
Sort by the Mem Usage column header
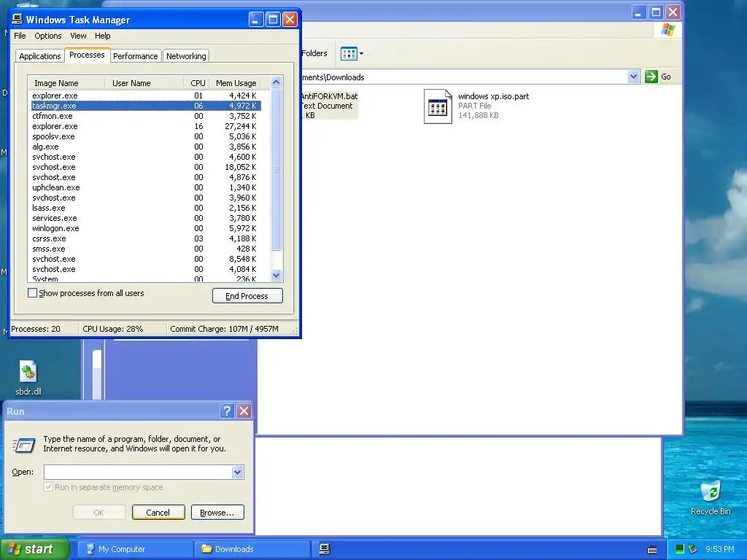(236, 83)
